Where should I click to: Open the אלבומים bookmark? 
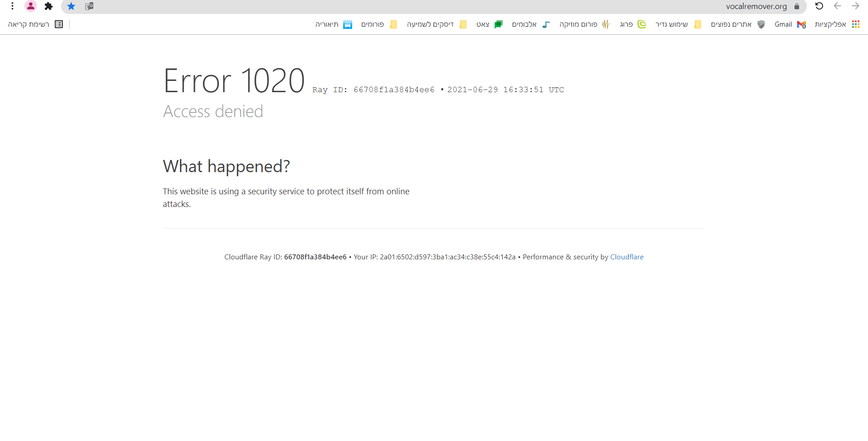tap(531, 24)
